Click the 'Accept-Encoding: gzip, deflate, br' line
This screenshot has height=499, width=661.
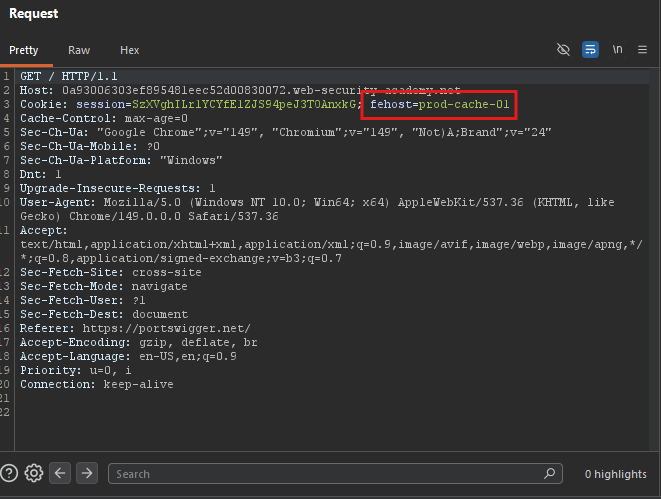pyautogui.click(x=139, y=342)
